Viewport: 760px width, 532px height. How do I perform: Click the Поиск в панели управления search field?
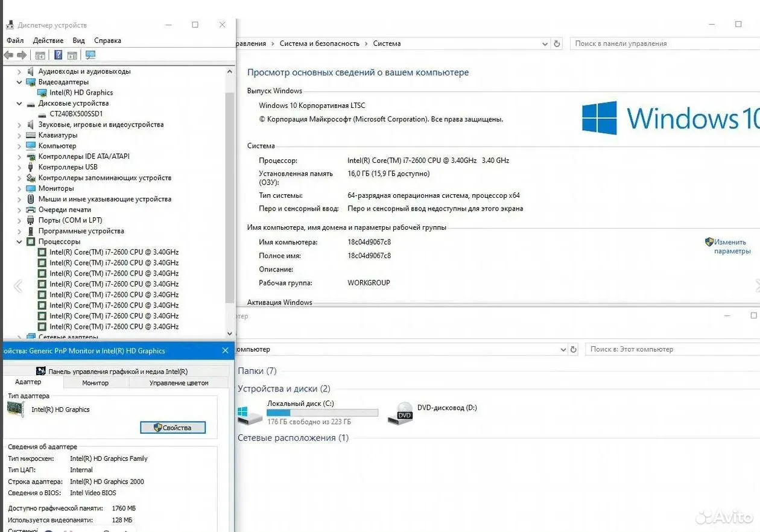[665, 43]
